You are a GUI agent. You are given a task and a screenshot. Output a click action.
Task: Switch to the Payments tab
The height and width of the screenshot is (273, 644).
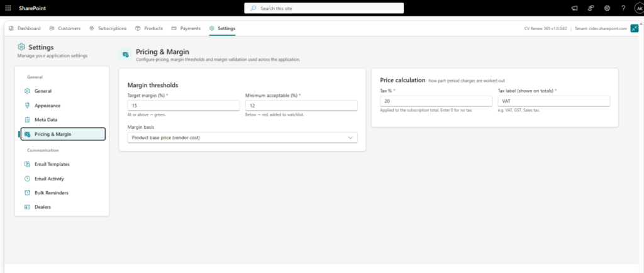coord(186,28)
